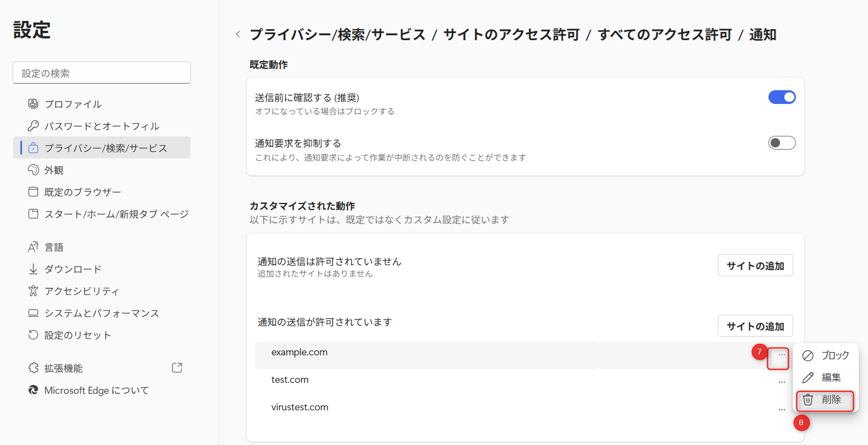868x445 pixels.
Task: Click the back arrow beside the breadcrumb
Action: (x=238, y=34)
